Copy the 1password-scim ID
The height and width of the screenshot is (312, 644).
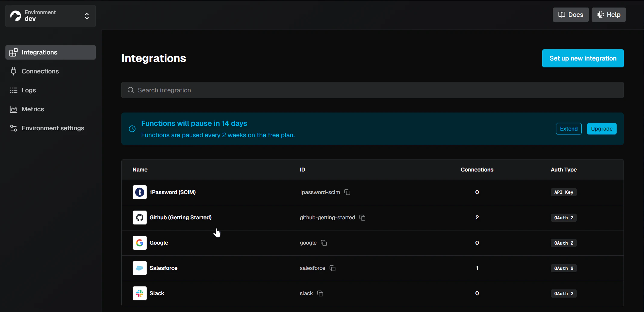coord(347,192)
